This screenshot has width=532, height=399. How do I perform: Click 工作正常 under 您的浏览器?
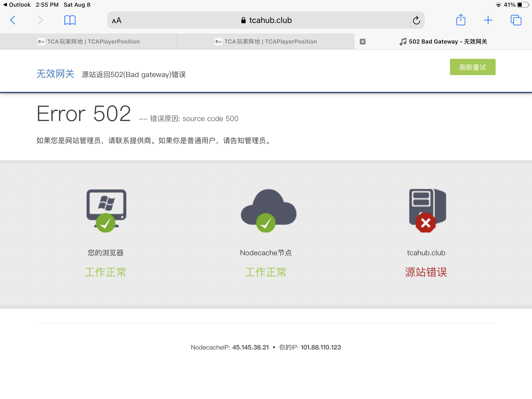105,272
